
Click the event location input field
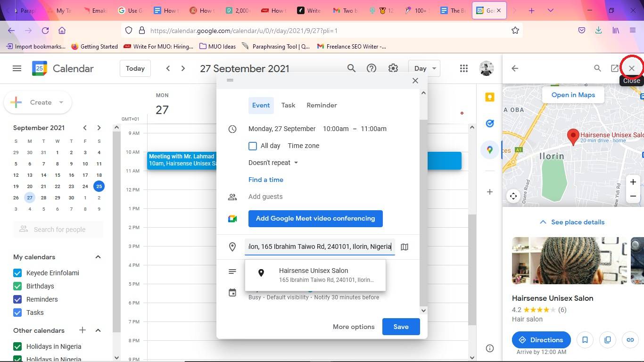coord(320,247)
